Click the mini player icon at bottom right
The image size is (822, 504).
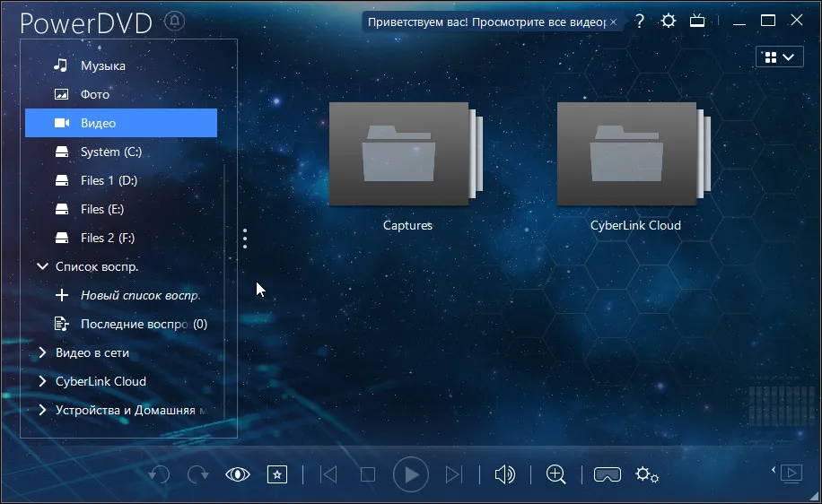(x=791, y=474)
